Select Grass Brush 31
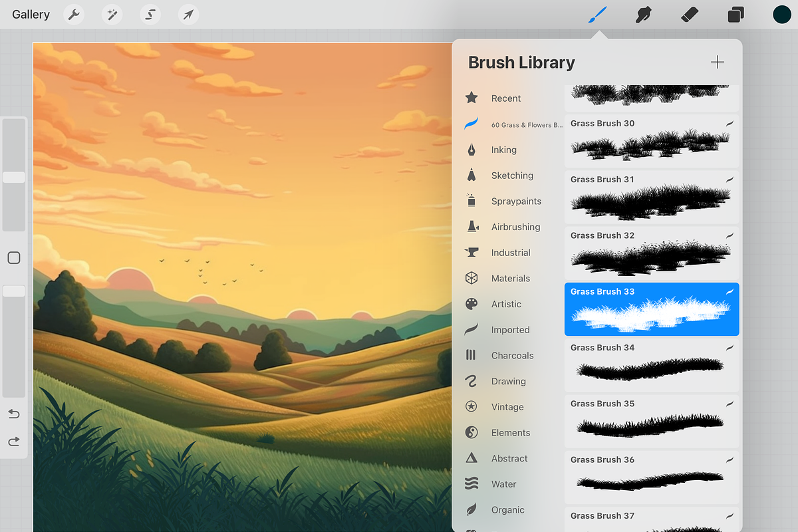This screenshot has width=798, height=532. [652, 197]
